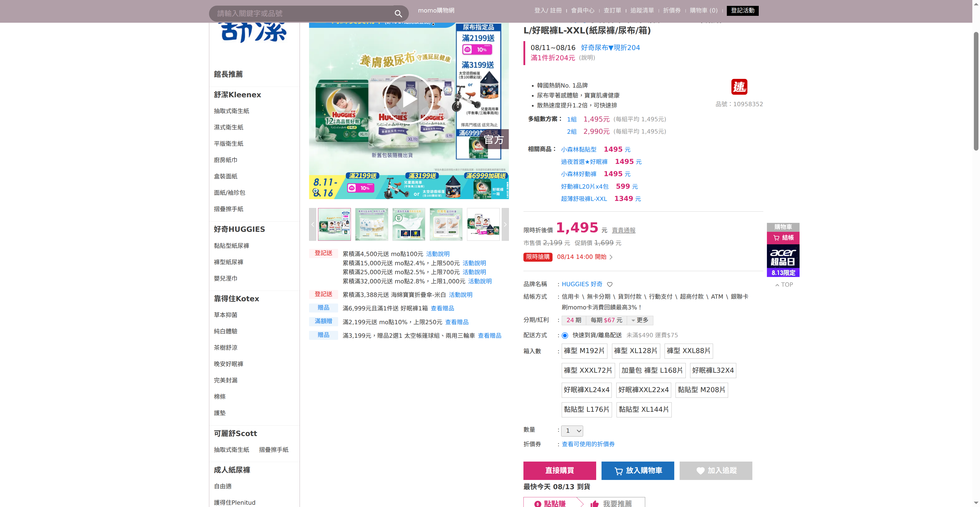Click 加入追蹤 button
980x507 pixels.
(716, 471)
